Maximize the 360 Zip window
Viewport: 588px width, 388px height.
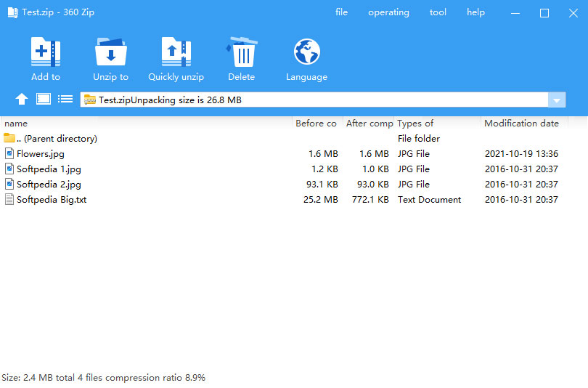coord(544,13)
